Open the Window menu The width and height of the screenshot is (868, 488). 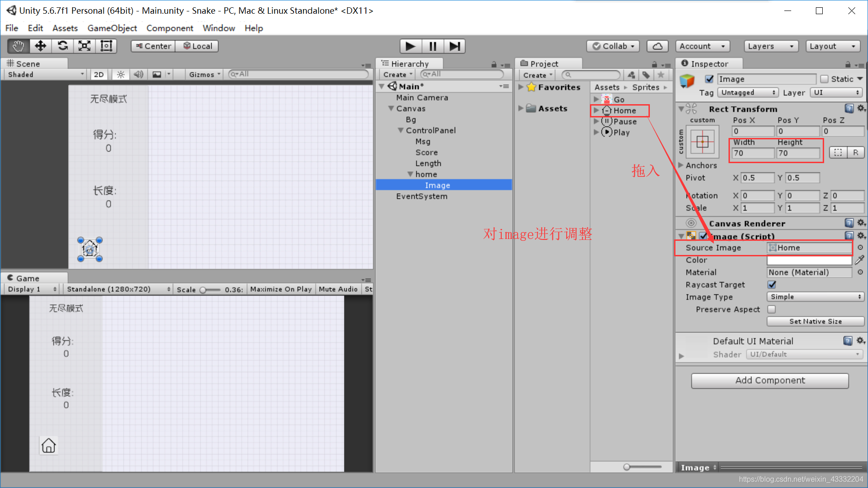tap(219, 28)
